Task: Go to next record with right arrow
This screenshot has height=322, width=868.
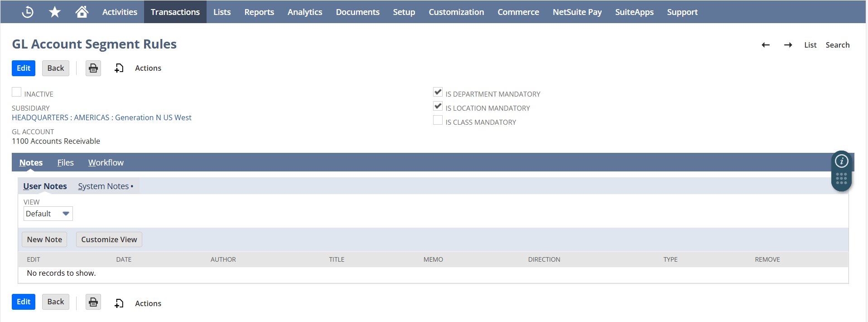Action: (788, 45)
